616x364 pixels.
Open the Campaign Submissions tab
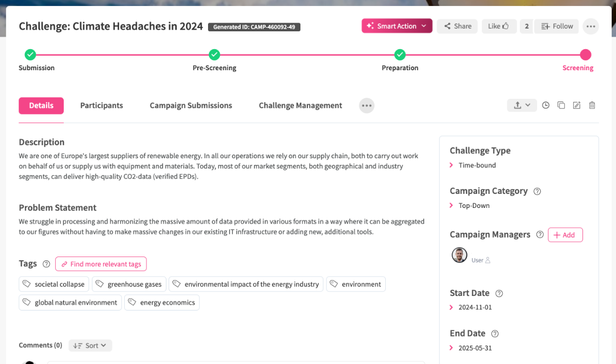[x=191, y=105]
